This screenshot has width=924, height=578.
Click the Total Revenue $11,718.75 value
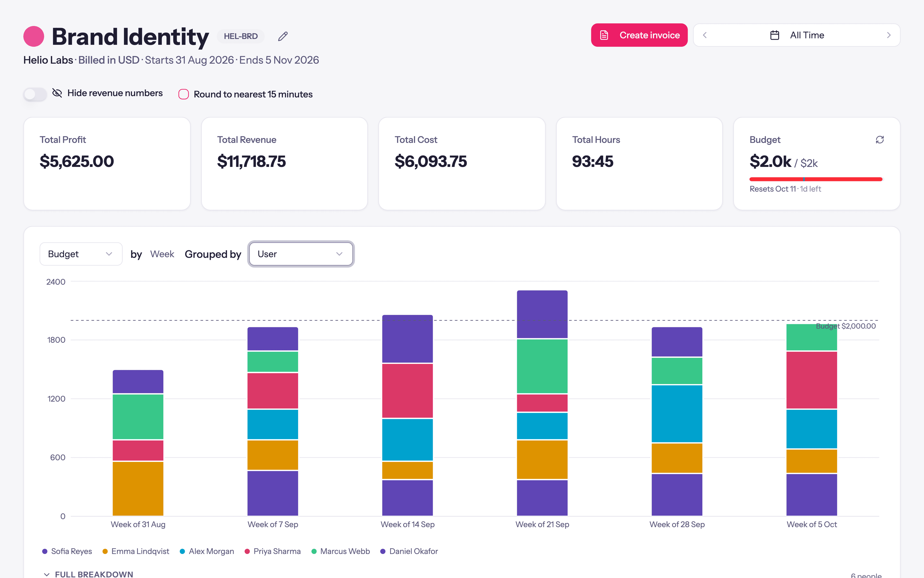(x=251, y=161)
